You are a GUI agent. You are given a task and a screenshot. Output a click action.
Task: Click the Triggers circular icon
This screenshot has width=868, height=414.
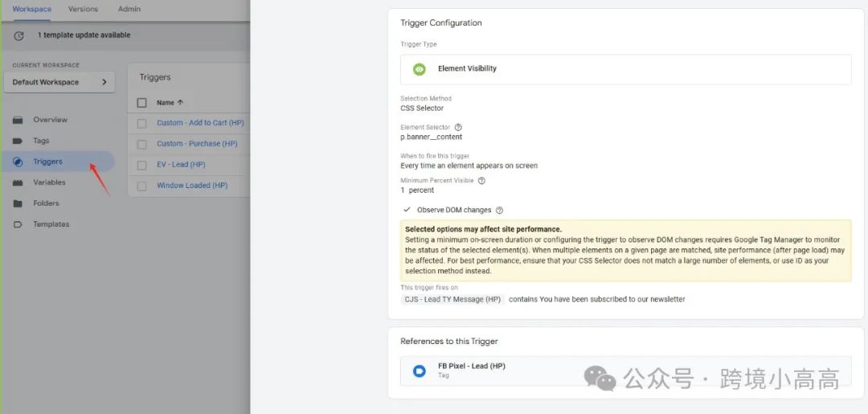click(18, 162)
